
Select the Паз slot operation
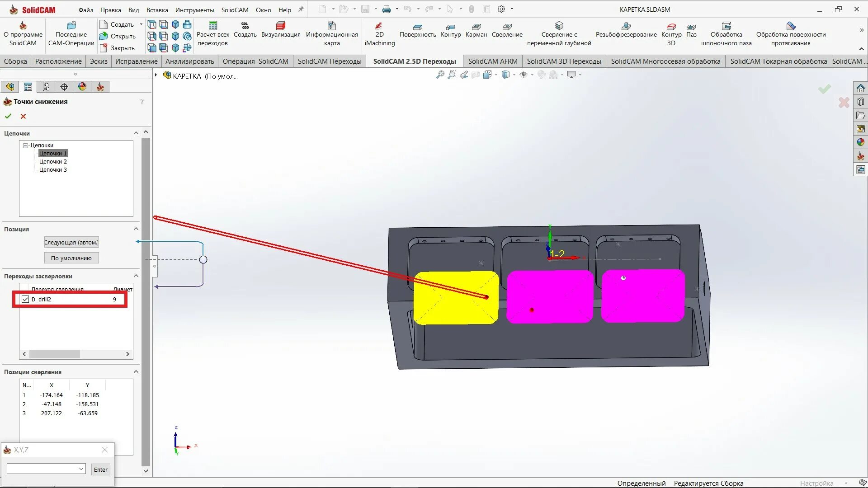[x=691, y=30]
